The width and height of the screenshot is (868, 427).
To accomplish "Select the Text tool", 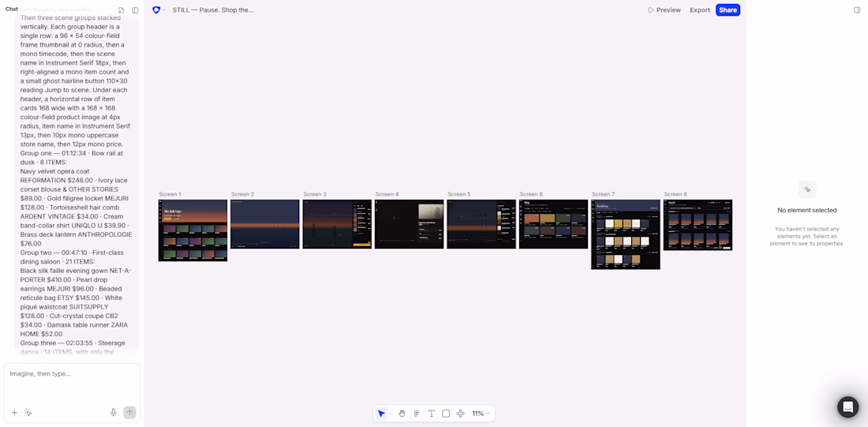I will click(x=431, y=413).
